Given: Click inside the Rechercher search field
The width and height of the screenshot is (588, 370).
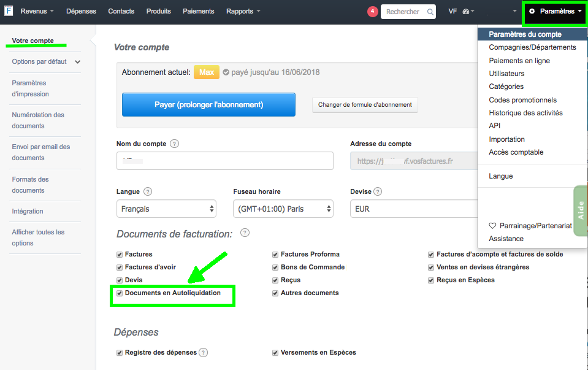Looking at the screenshot, I should click(x=405, y=11).
